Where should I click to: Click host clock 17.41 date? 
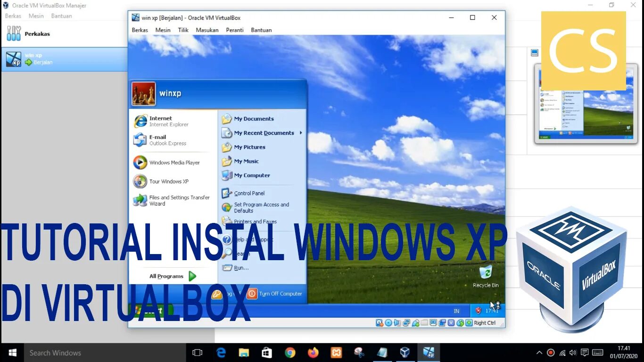tap(623, 352)
